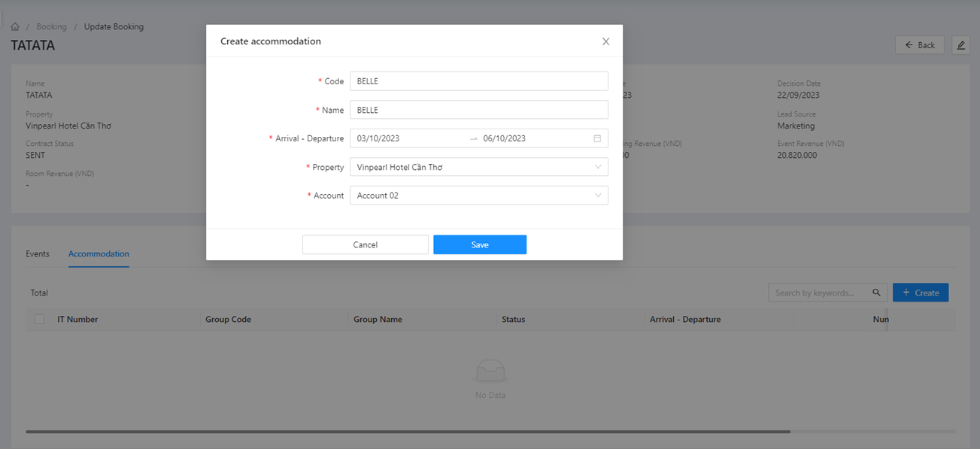Image resolution: width=980 pixels, height=449 pixels.
Task: Open calendar picker icon in date field
Action: (x=597, y=138)
